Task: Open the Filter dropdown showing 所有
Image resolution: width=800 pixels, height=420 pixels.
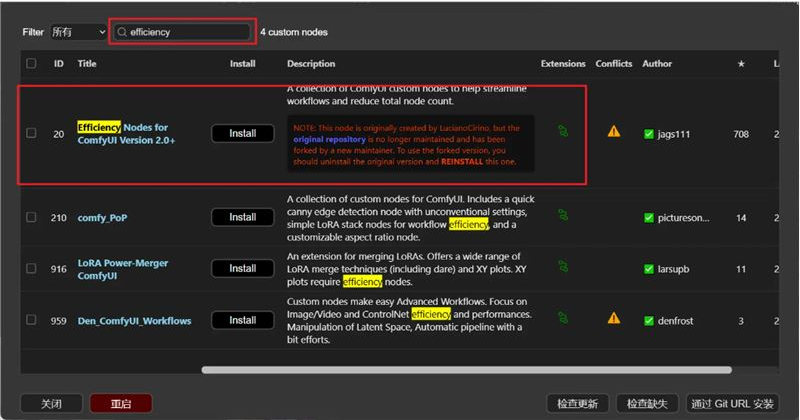Action: click(79, 32)
